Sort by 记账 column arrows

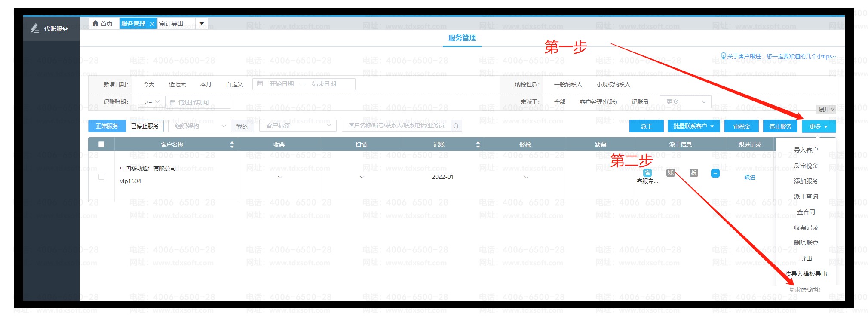pos(478,144)
